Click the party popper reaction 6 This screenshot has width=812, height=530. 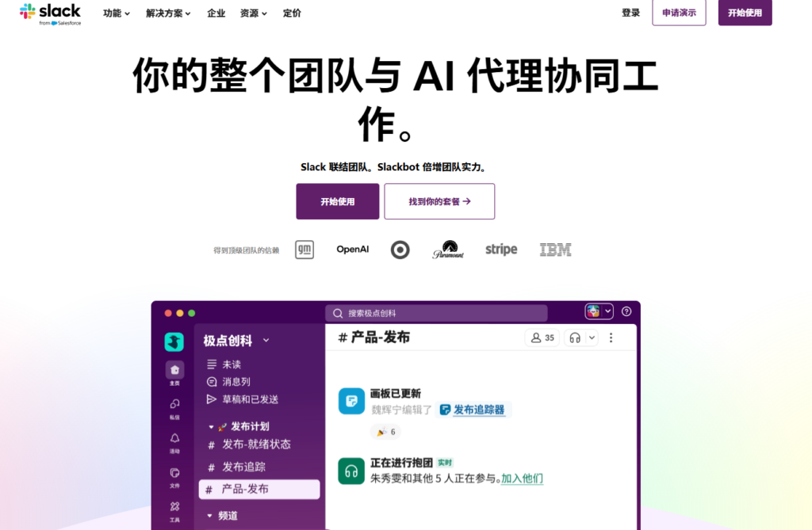click(x=386, y=432)
